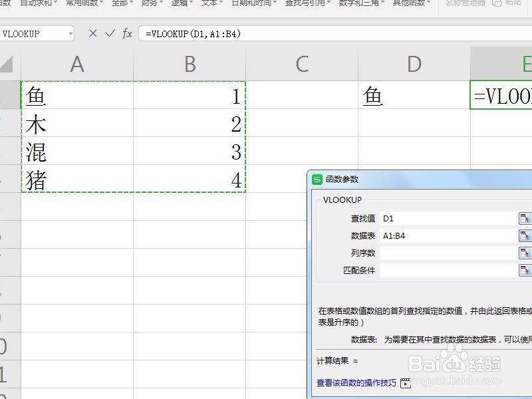This screenshot has height=399, width=532.
Task: Click the 自动求和 AutoSum button
Action: pyautogui.click(x=37, y=3)
